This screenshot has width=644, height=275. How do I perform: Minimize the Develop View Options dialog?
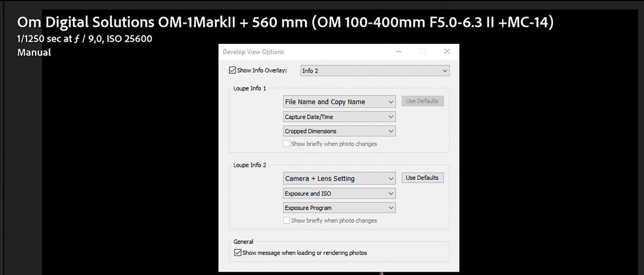click(399, 51)
